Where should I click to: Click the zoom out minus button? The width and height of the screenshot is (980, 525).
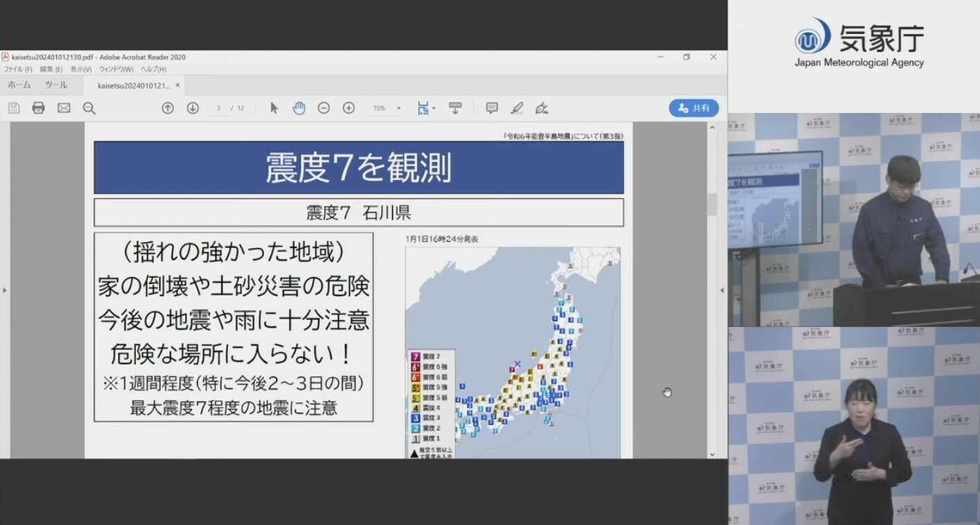(x=324, y=108)
